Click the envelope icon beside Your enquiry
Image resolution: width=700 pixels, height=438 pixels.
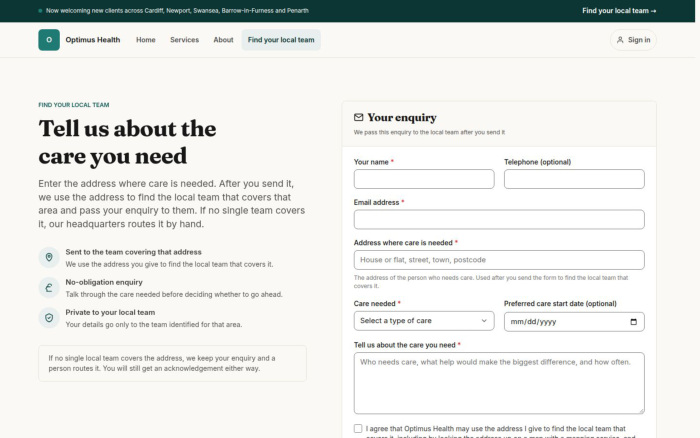[x=358, y=117]
